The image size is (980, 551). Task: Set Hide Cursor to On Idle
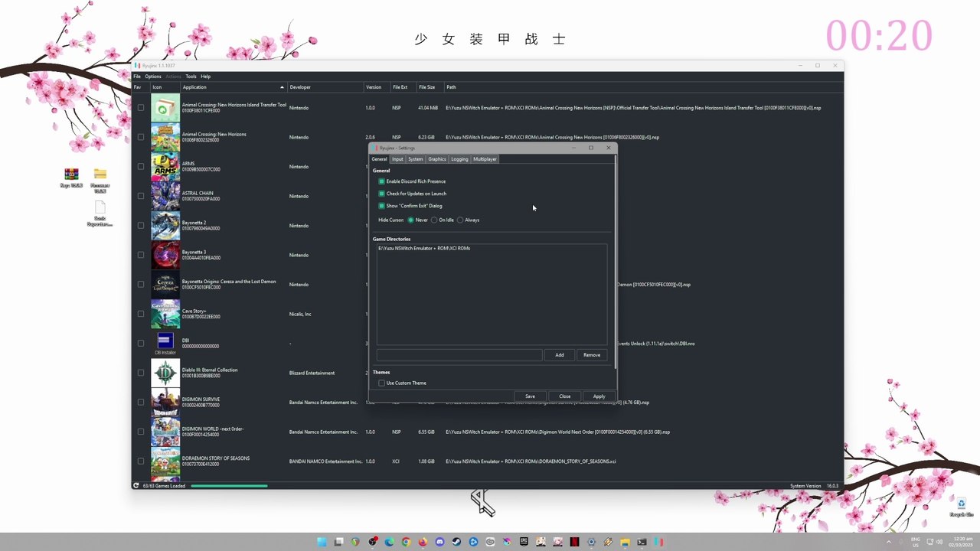434,220
